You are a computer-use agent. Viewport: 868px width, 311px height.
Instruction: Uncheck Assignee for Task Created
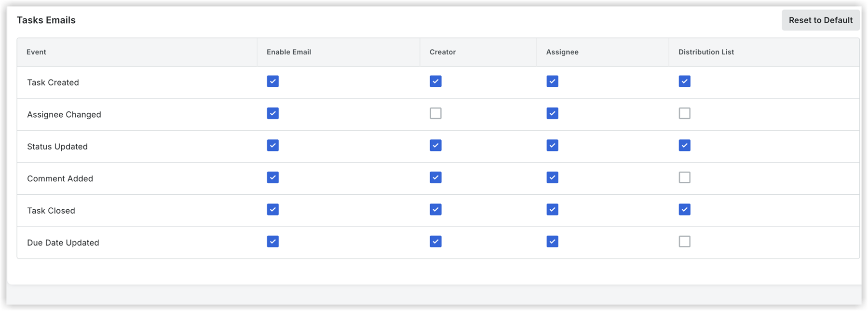pyautogui.click(x=552, y=81)
